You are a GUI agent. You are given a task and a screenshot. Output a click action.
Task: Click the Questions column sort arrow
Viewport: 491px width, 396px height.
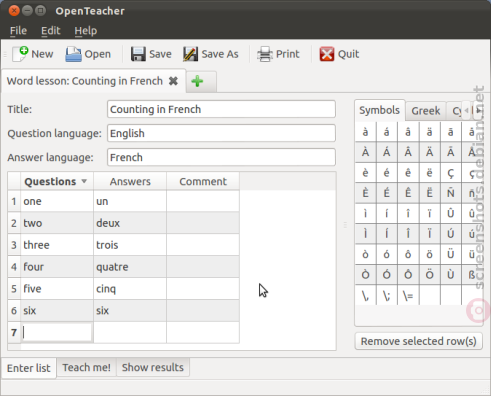[x=84, y=181]
